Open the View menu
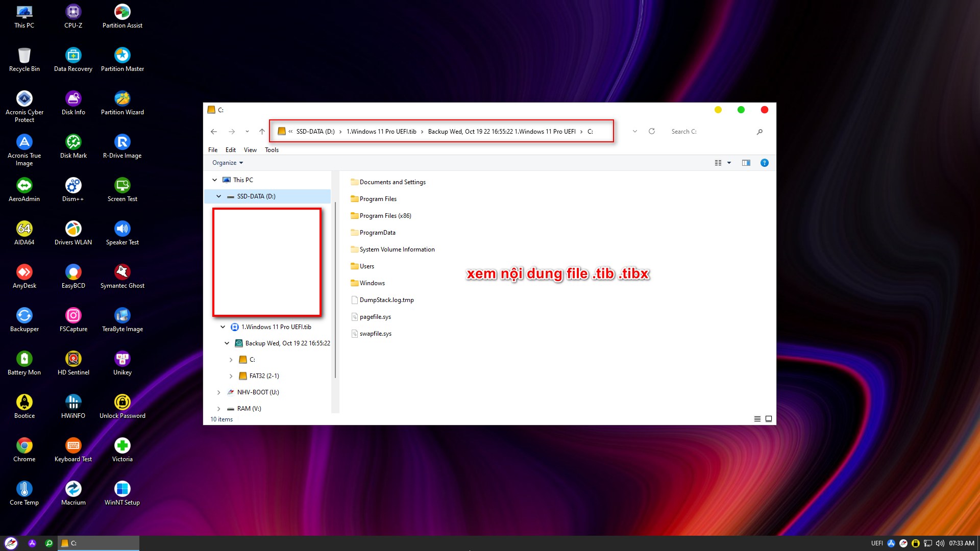 (x=250, y=150)
